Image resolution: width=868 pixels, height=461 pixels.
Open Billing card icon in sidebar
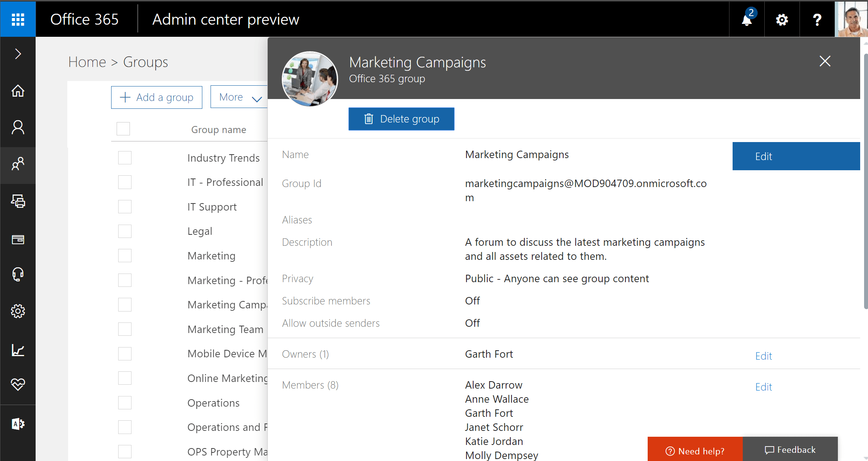18,239
